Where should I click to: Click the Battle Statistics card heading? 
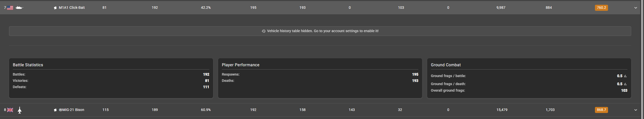(x=28, y=65)
